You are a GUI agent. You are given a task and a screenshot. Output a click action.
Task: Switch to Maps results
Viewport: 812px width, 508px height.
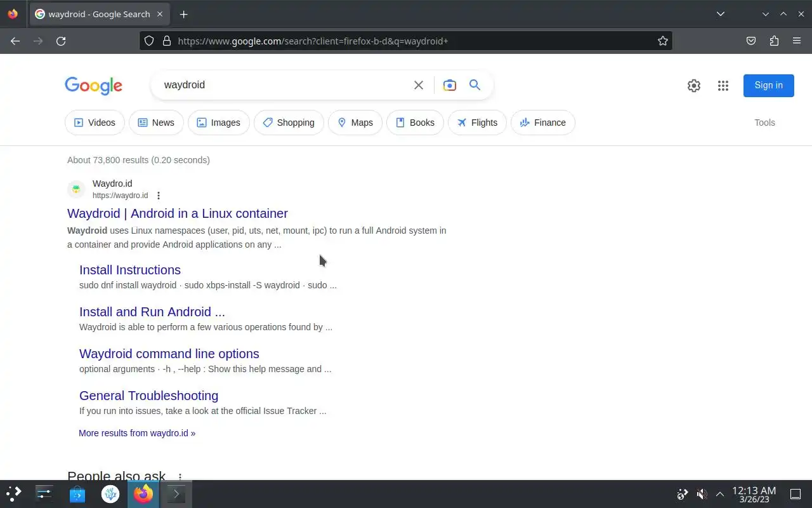click(355, 123)
